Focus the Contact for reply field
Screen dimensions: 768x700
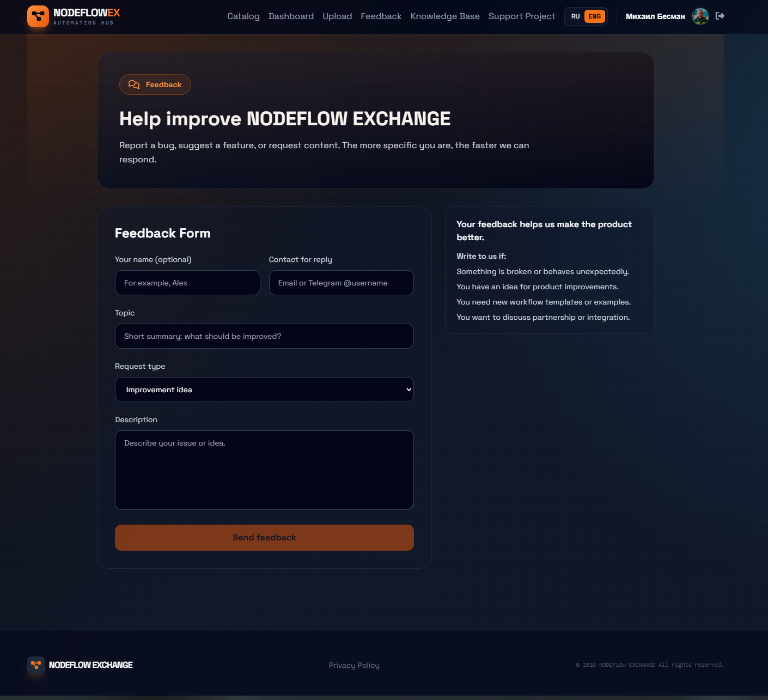(x=341, y=283)
